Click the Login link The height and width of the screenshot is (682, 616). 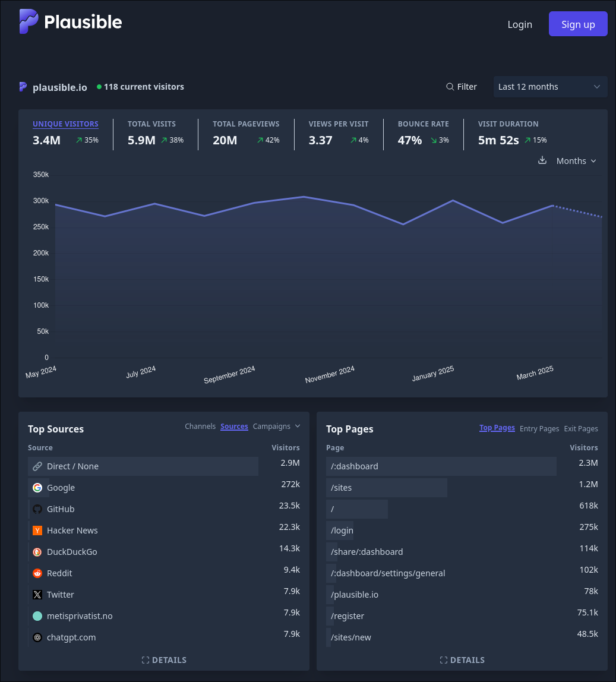[x=519, y=24]
